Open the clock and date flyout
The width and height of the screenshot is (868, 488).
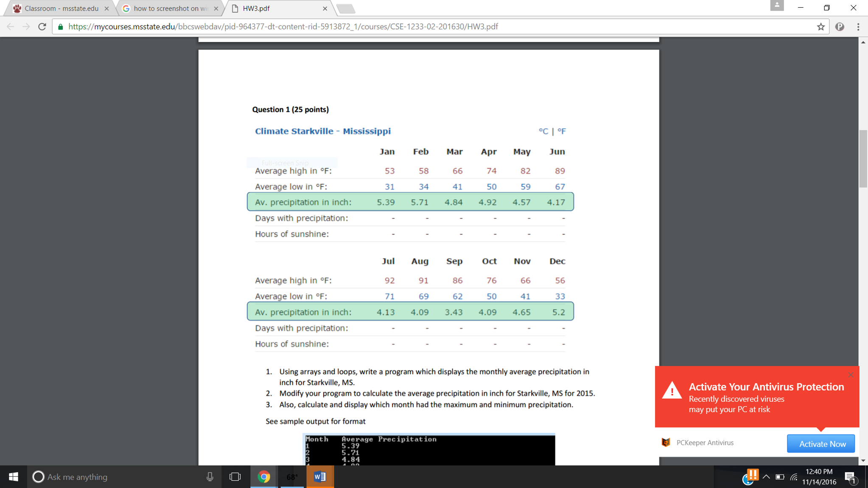pyautogui.click(x=819, y=477)
